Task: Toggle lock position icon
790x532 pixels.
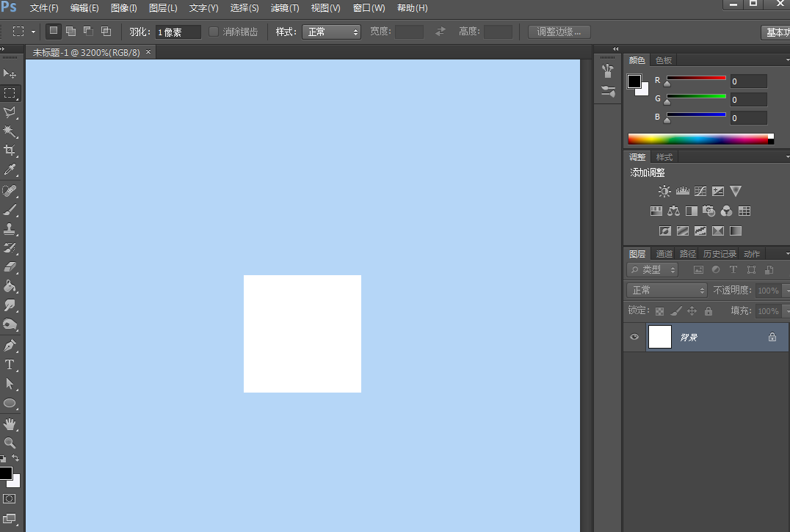Action: click(x=692, y=311)
